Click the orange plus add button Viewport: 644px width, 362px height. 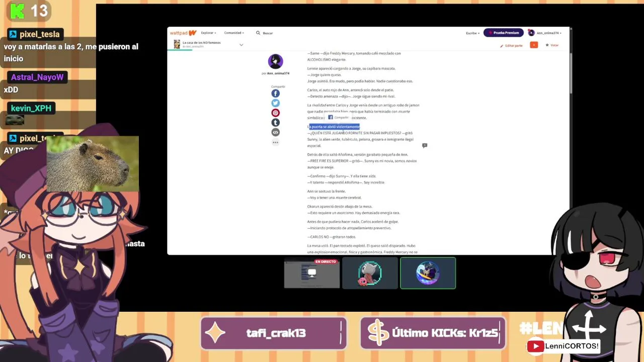coord(534,45)
